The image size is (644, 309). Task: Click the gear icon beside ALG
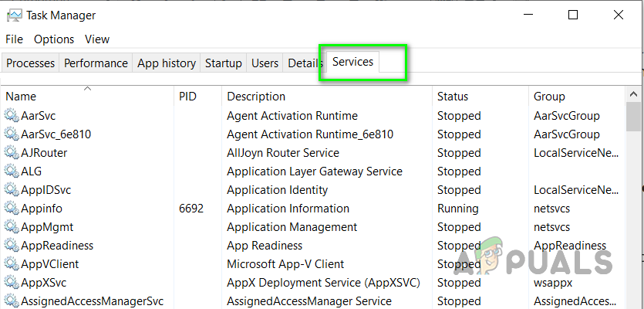(11, 171)
